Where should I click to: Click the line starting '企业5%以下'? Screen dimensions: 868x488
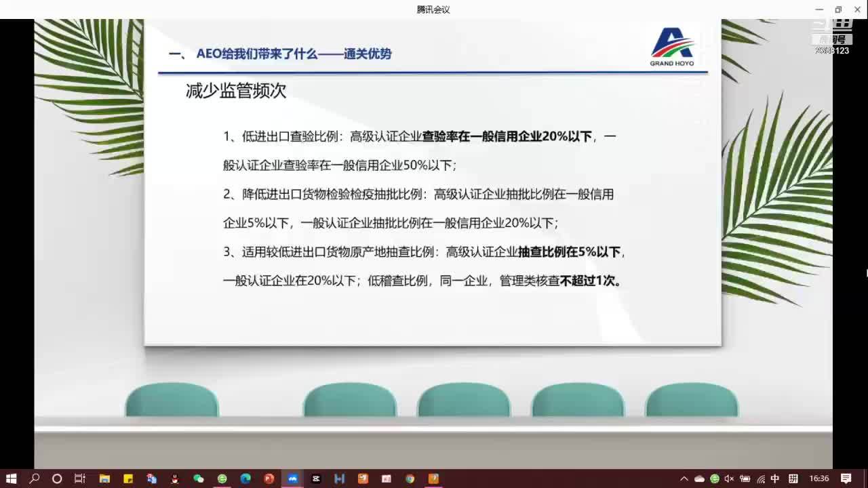pos(391,222)
